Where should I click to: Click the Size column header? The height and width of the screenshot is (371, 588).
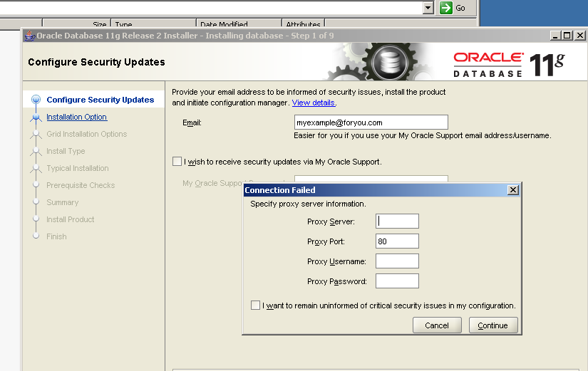pyautogui.click(x=76, y=24)
